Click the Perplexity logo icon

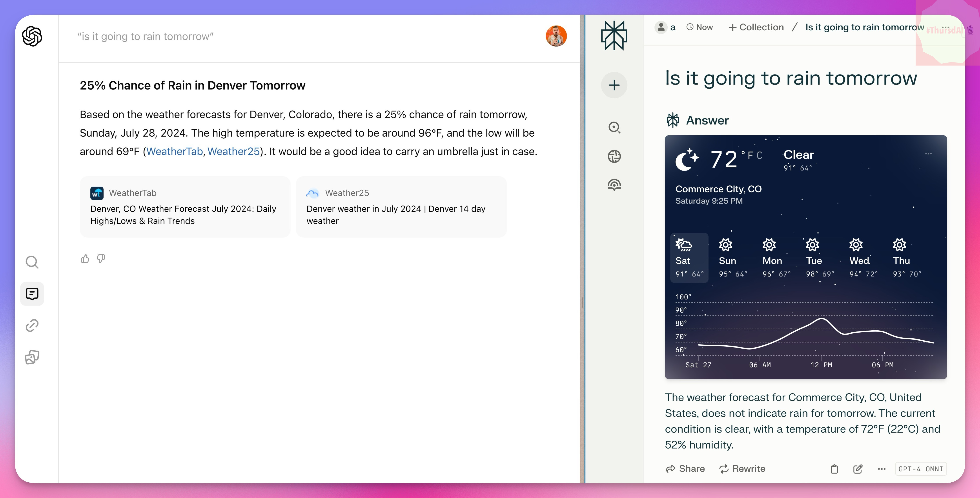614,35
